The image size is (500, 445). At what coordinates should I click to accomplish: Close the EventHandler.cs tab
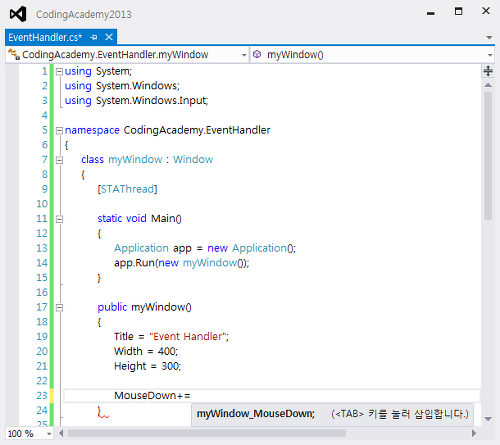coord(109,37)
